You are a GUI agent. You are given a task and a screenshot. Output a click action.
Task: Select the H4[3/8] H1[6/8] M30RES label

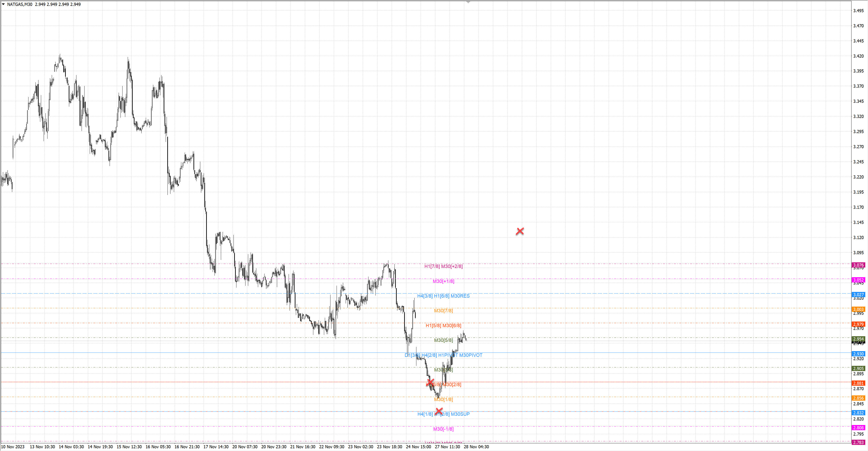(443, 296)
